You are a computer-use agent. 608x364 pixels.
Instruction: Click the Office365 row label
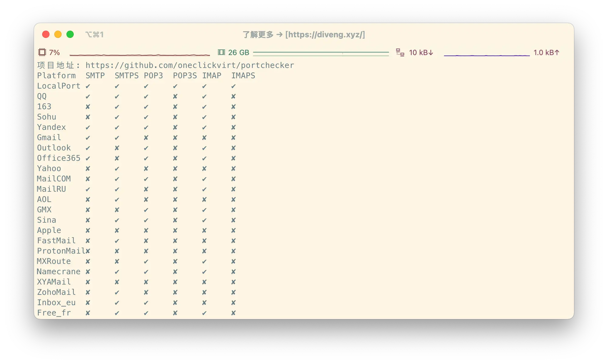point(59,158)
